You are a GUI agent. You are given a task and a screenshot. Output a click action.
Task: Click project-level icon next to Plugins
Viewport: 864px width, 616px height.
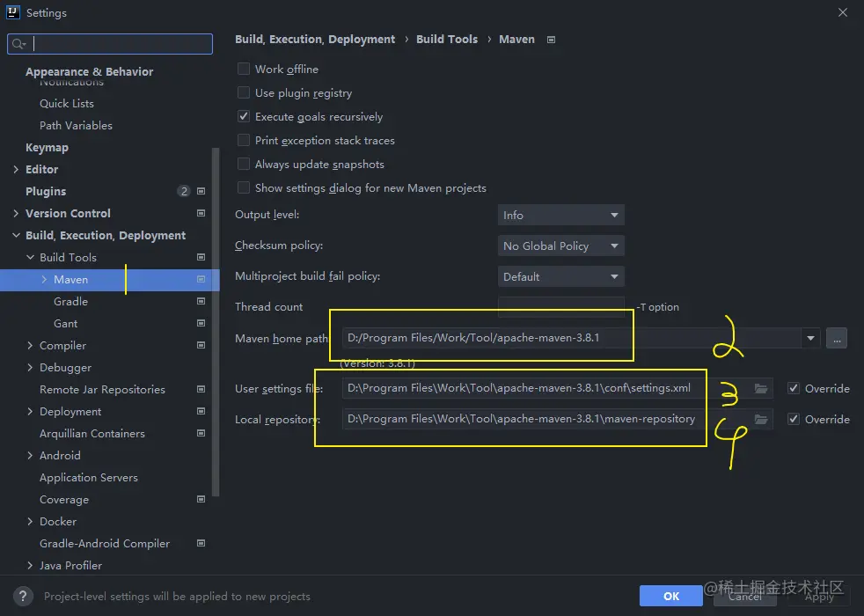click(201, 191)
